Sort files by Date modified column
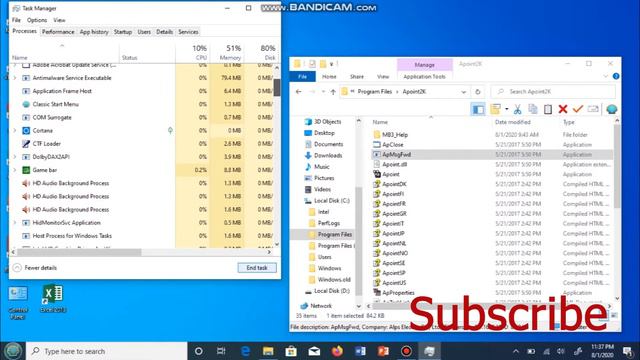Viewport: 640px width, 360px height. click(x=512, y=122)
